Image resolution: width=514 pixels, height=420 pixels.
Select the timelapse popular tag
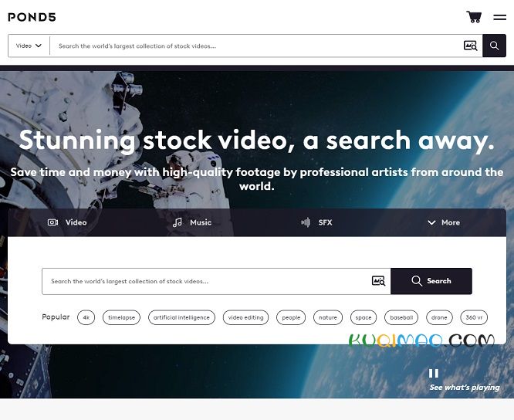(x=121, y=317)
